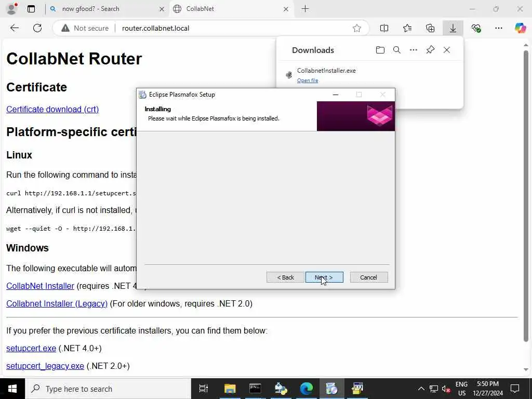
Task: Click the Plasmafox Setup installer taskbar icon
Action: point(331,389)
